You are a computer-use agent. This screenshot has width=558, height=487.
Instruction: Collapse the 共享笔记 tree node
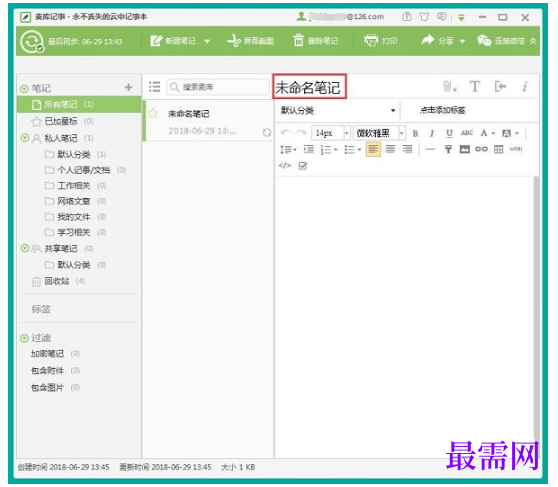25,248
